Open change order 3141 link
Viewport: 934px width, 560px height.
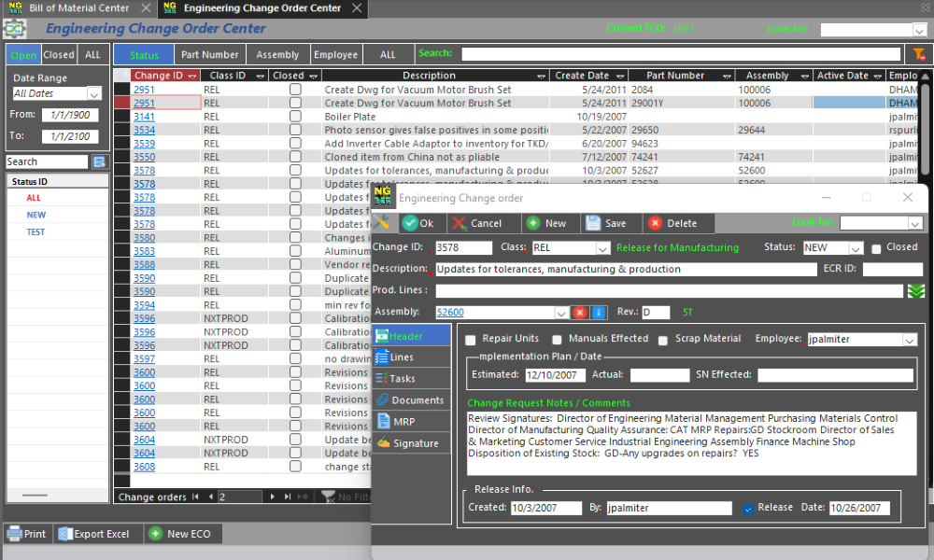click(x=144, y=117)
